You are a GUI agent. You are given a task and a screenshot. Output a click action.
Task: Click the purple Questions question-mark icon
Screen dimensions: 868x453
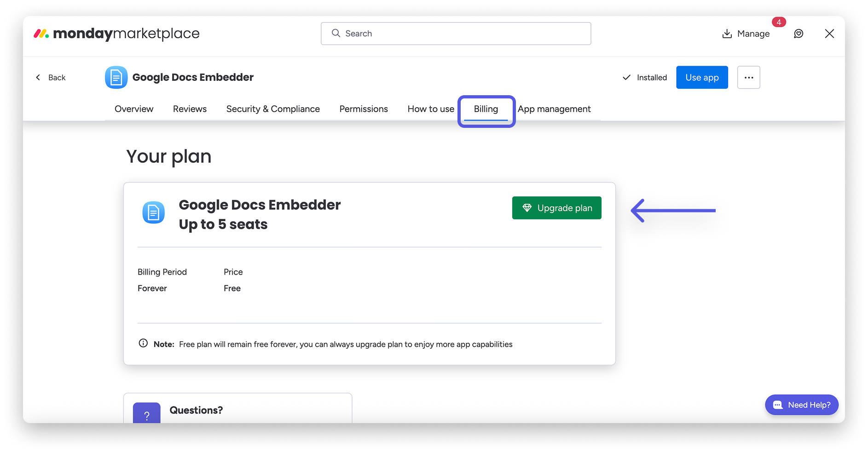tap(147, 413)
